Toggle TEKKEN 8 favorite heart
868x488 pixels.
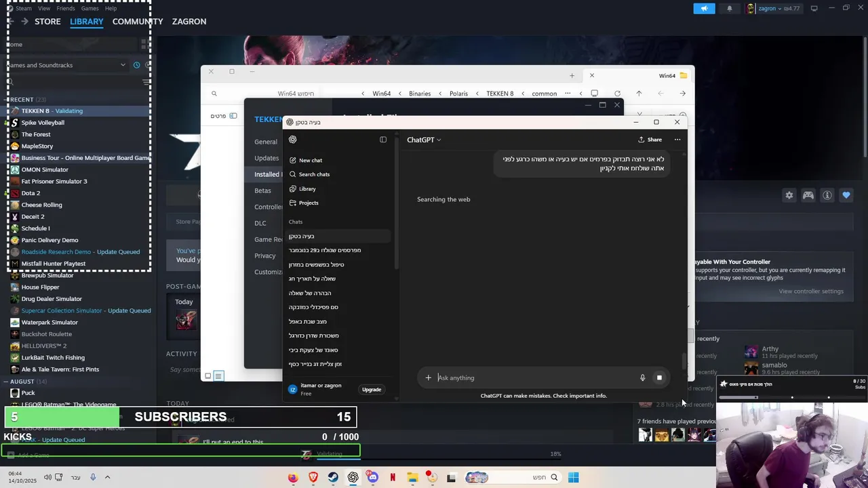coord(846,195)
